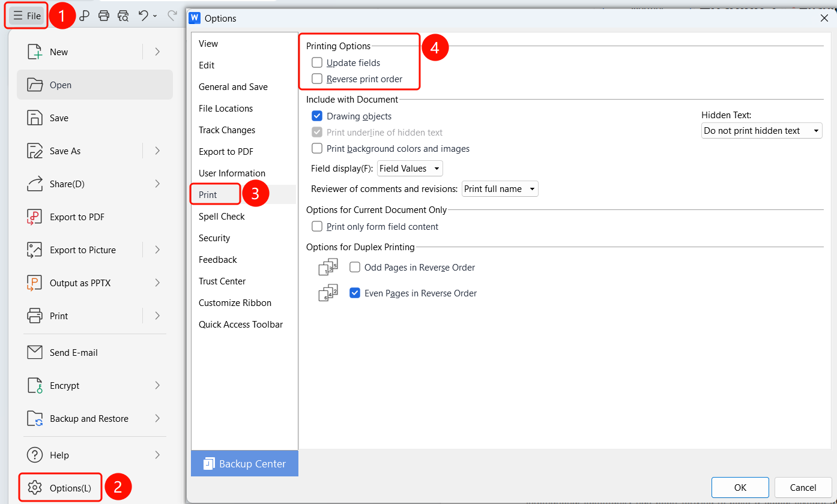
Task: Click the Undo arrow icon
Action: 143,16
